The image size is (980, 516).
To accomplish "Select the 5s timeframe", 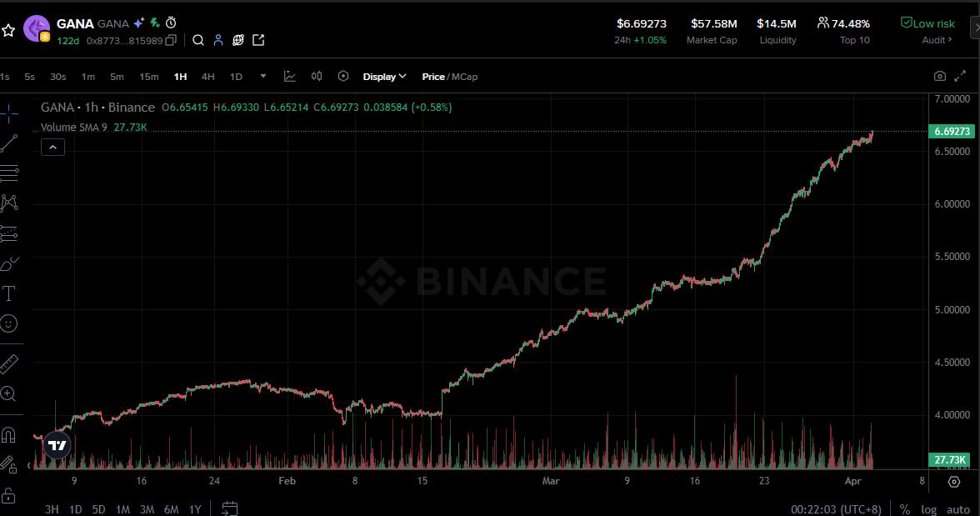I will (29, 77).
